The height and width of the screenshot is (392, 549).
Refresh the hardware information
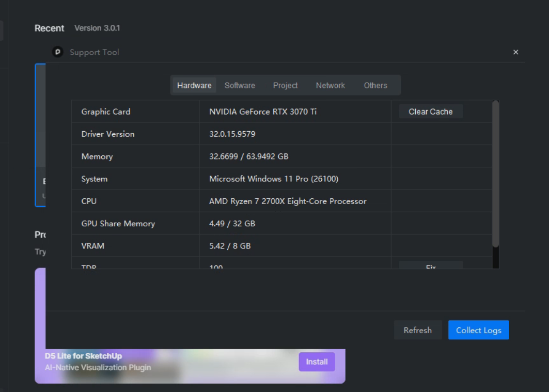tap(417, 330)
